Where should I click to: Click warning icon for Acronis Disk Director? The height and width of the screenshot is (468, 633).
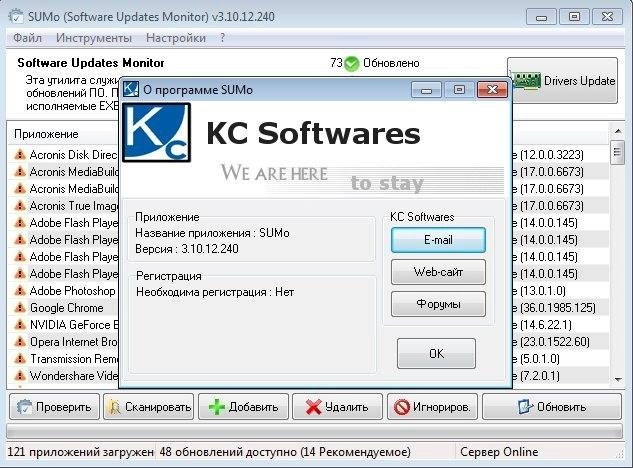pos(20,155)
